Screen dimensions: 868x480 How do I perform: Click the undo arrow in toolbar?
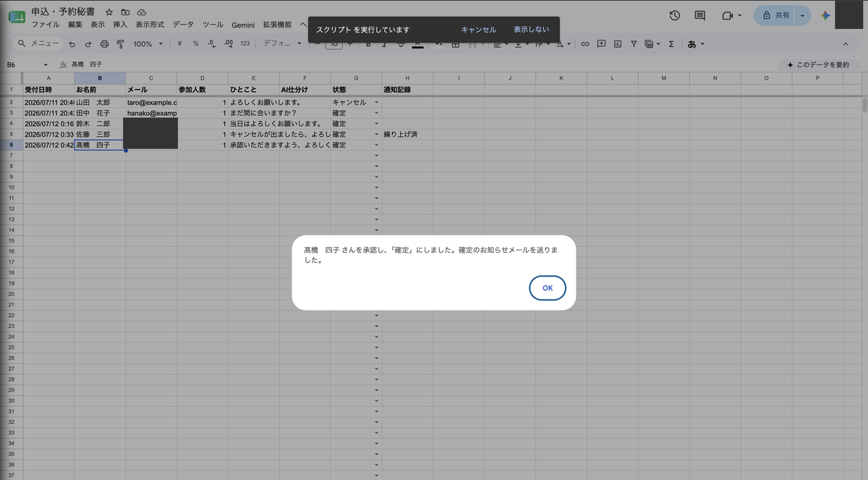click(72, 43)
